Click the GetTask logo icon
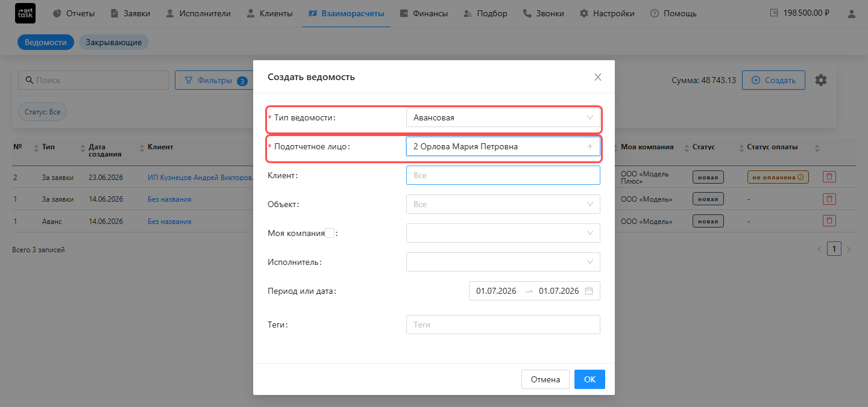The height and width of the screenshot is (407, 868). coord(25,13)
